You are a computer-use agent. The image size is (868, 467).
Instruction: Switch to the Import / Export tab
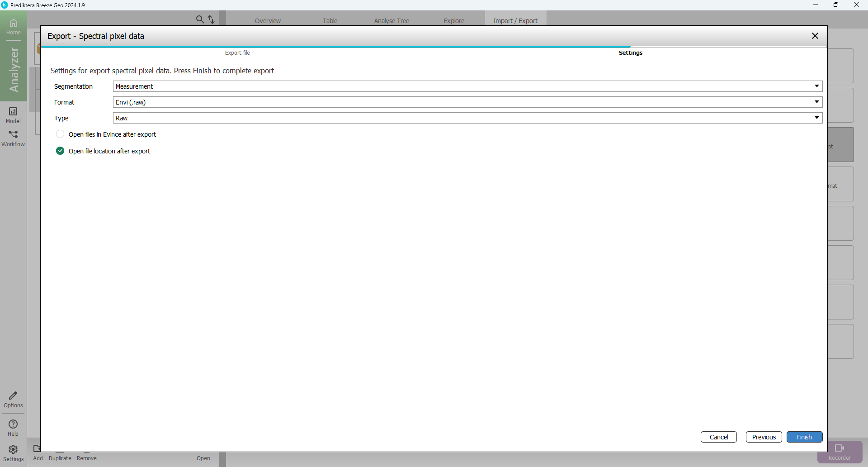[515, 21]
